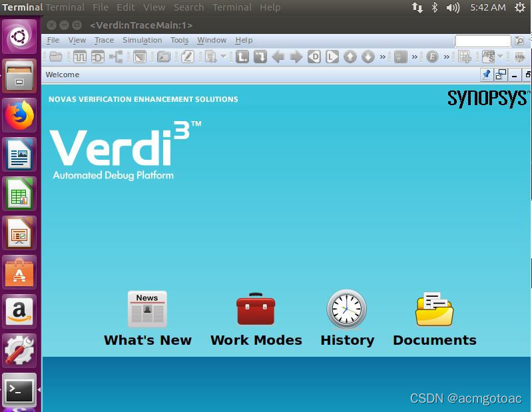
Task: Open LibreOffice Impress from the dock
Action: click(x=19, y=233)
